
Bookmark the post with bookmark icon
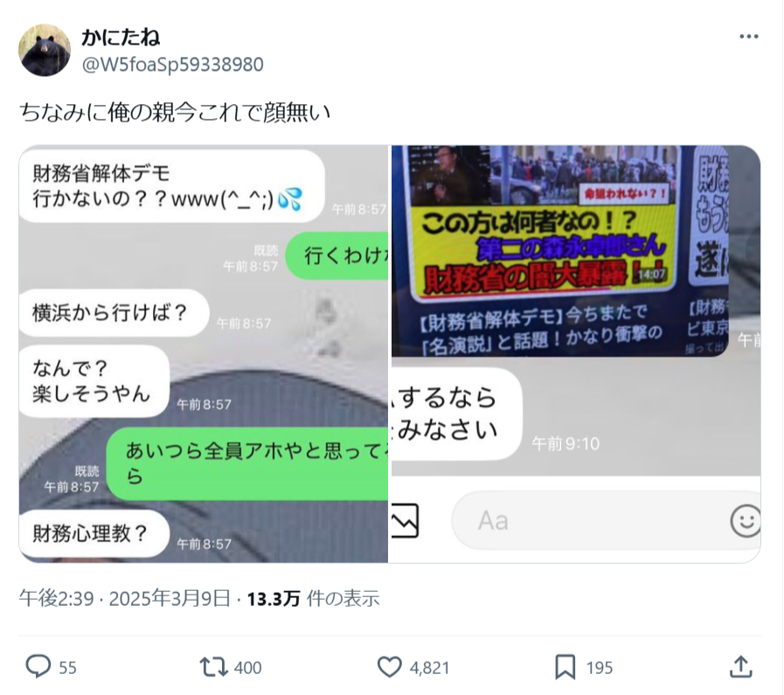point(565,667)
